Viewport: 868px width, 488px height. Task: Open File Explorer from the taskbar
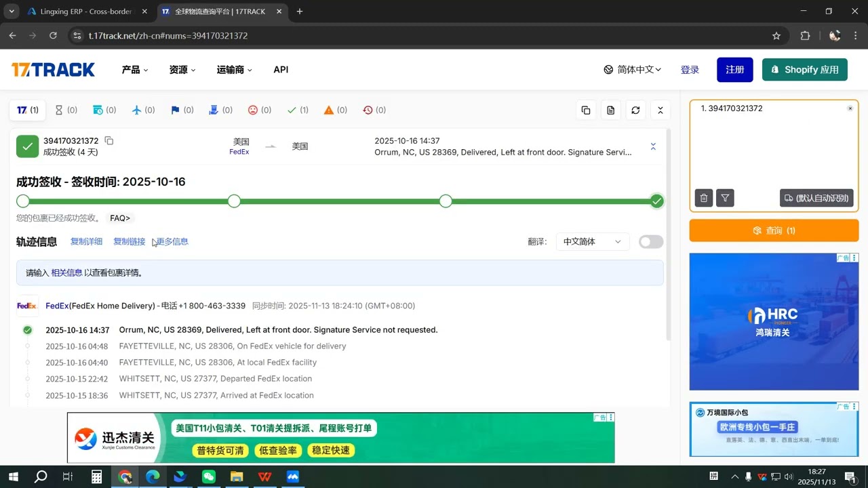pyautogui.click(x=237, y=476)
